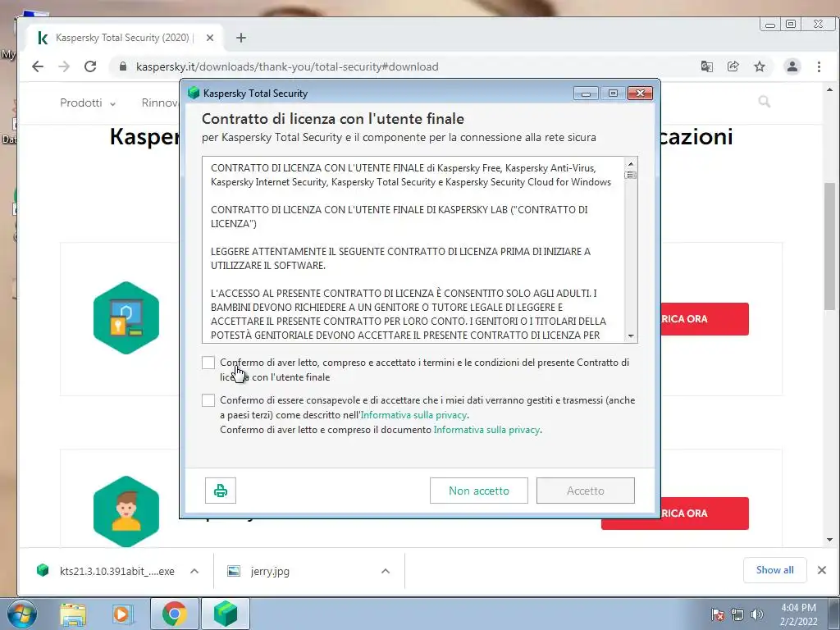
Task: Click Show all downloads button
Action: click(774, 570)
